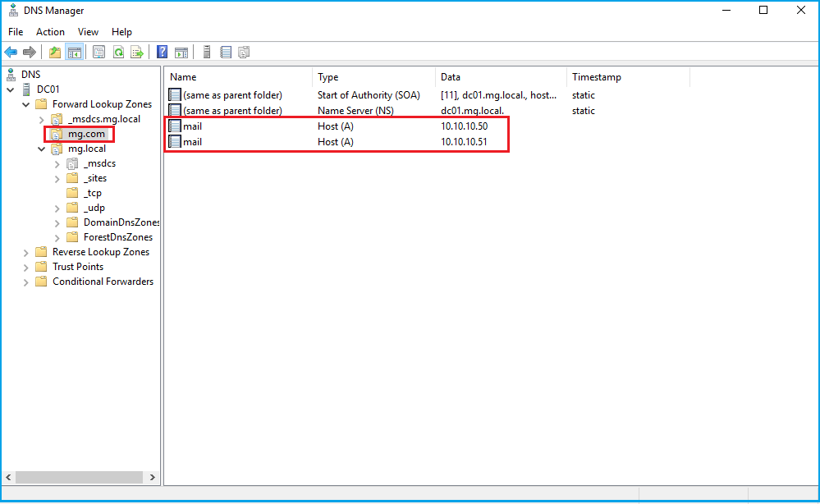Open Properties from the toolbar

(98, 53)
